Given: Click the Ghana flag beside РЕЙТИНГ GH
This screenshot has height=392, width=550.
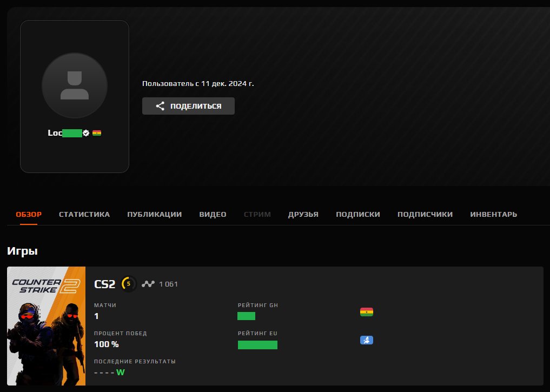Looking at the screenshot, I should pos(367,311).
